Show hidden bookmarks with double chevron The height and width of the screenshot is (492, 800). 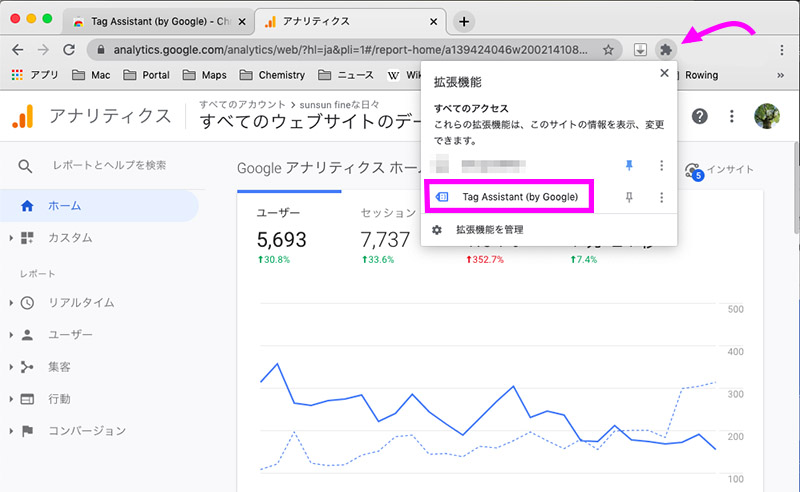tap(780, 75)
